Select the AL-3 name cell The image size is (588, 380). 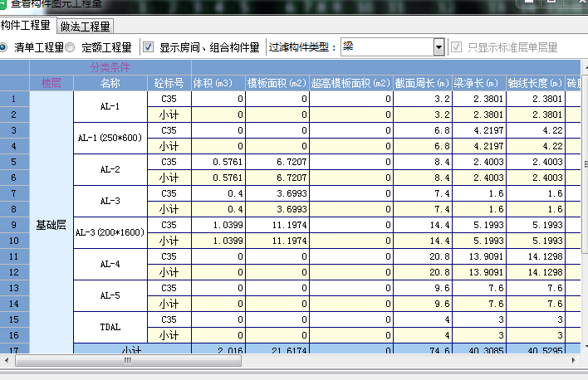coord(110,201)
